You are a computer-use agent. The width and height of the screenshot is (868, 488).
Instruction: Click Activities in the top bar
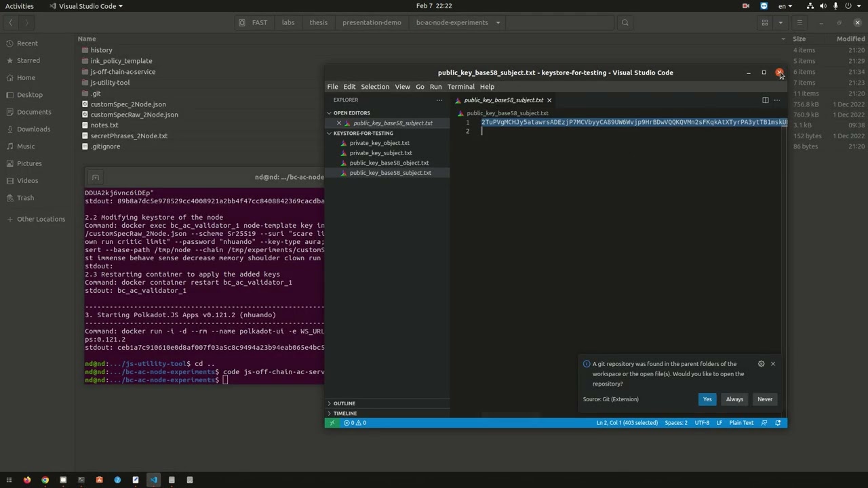pyautogui.click(x=20, y=6)
